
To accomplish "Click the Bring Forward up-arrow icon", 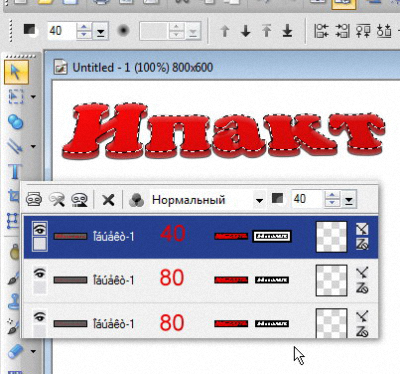I will (225, 31).
